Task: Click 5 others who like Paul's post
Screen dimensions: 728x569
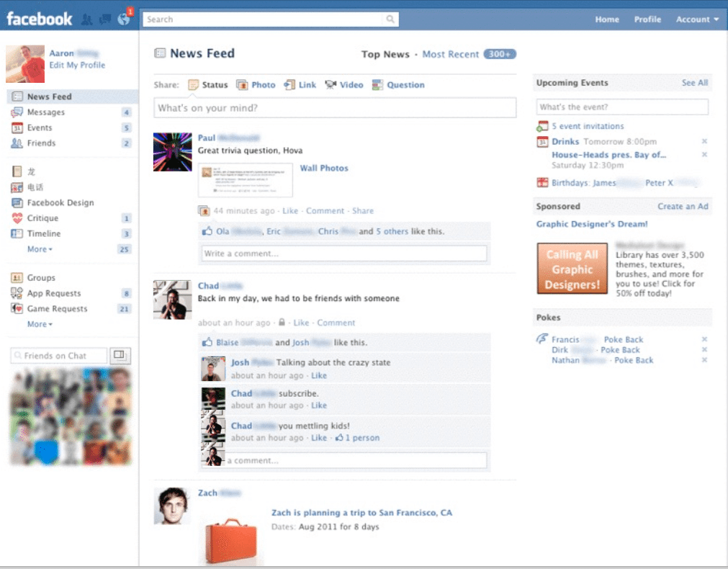Action: (392, 231)
